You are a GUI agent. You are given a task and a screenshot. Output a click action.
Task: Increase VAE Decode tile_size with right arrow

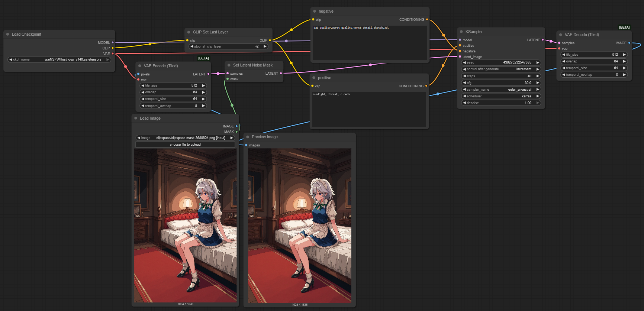click(x=625, y=55)
